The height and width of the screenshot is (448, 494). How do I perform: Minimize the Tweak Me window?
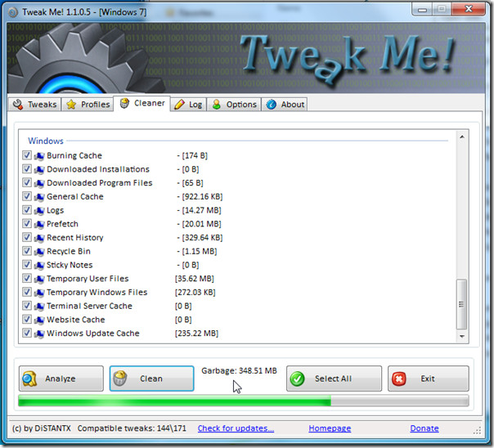click(422, 10)
